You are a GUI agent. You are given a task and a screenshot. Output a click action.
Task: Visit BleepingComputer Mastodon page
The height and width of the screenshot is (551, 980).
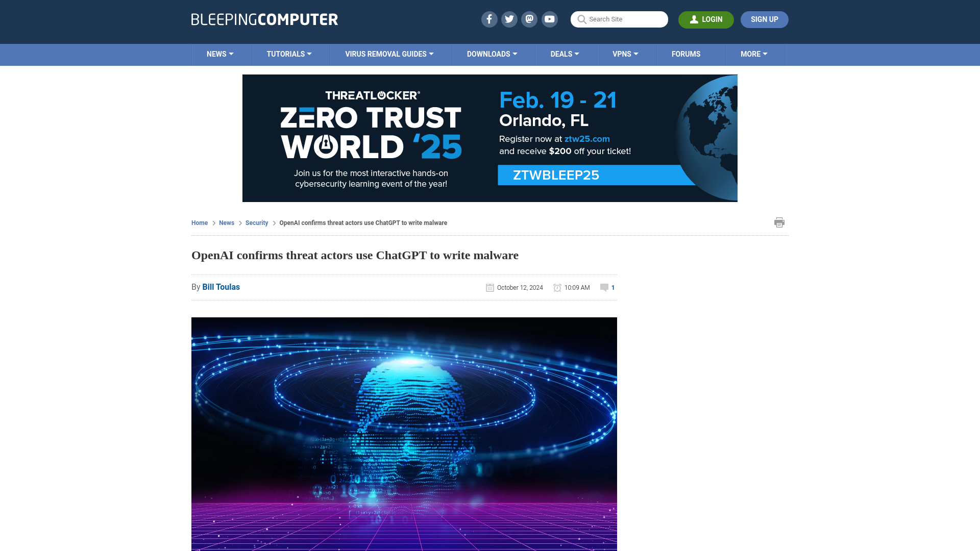click(x=530, y=19)
